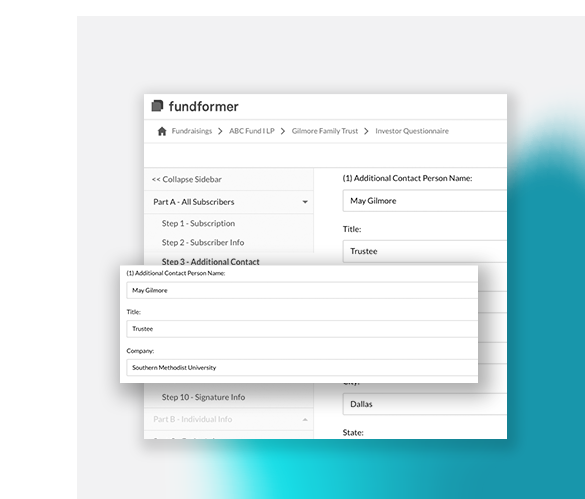This screenshot has height=499, width=585.
Task: Click Part A dropdown arrow
Action: point(305,202)
